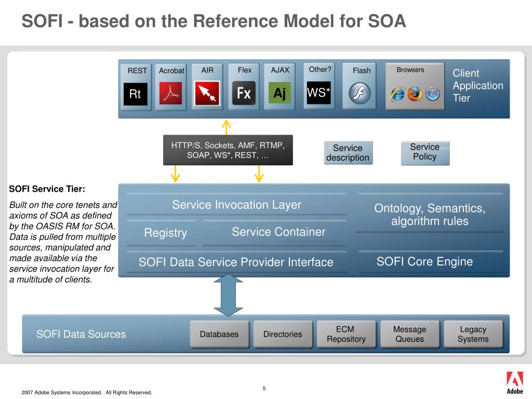532x399 pixels.
Task: Click the Service Container label
Action: click(x=278, y=232)
